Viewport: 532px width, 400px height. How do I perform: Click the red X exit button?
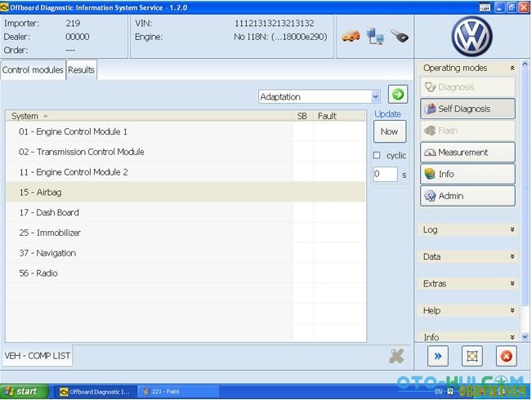click(x=506, y=356)
